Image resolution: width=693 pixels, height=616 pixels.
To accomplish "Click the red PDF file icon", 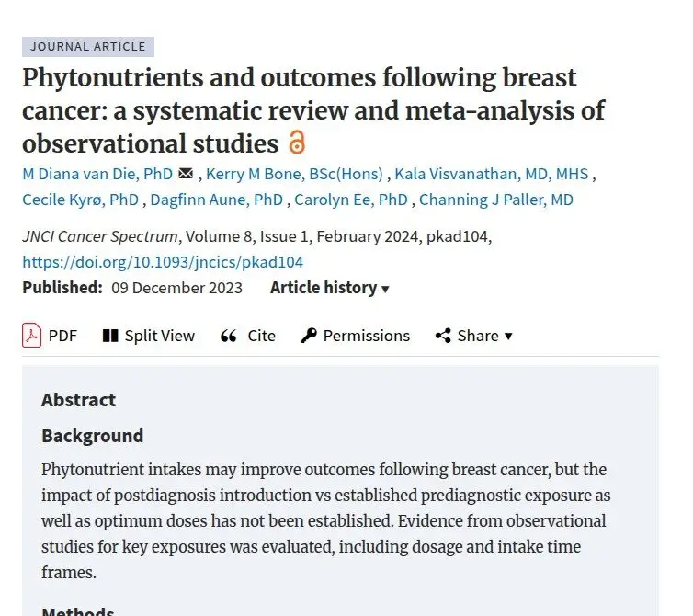I will [32, 336].
